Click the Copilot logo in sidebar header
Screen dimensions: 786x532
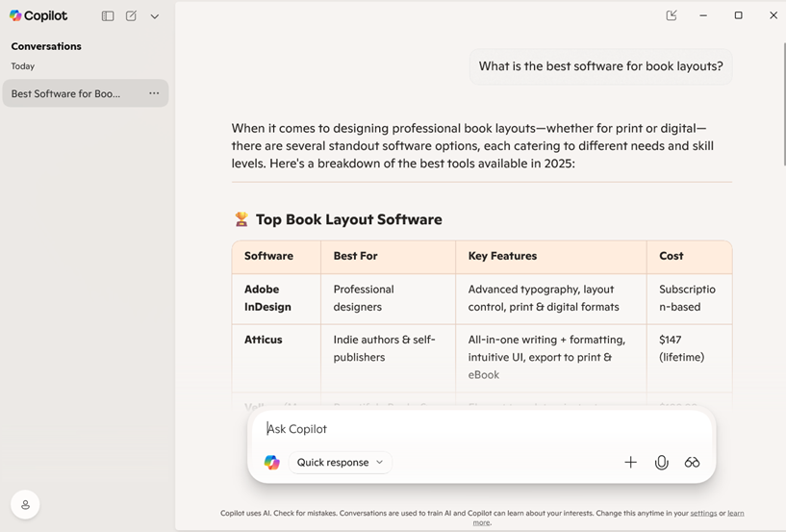pos(38,16)
